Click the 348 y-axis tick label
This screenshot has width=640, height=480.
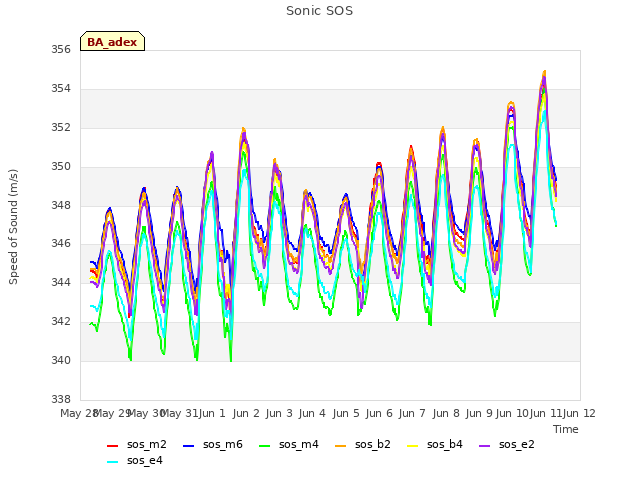point(61,205)
